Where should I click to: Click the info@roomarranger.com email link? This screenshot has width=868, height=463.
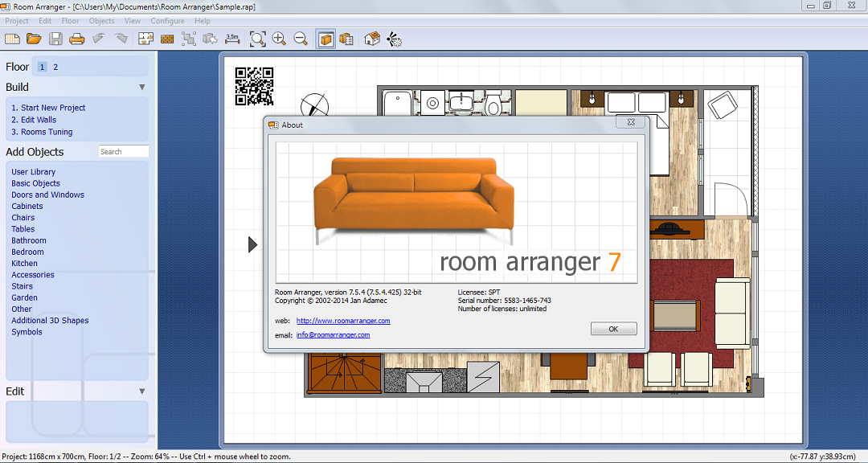click(334, 334)
